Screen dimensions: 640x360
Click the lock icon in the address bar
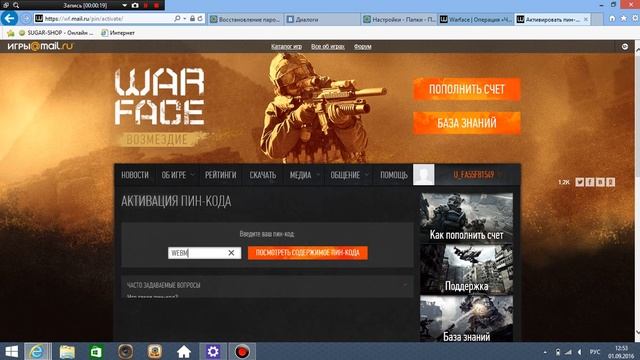(x=192, y=19)
